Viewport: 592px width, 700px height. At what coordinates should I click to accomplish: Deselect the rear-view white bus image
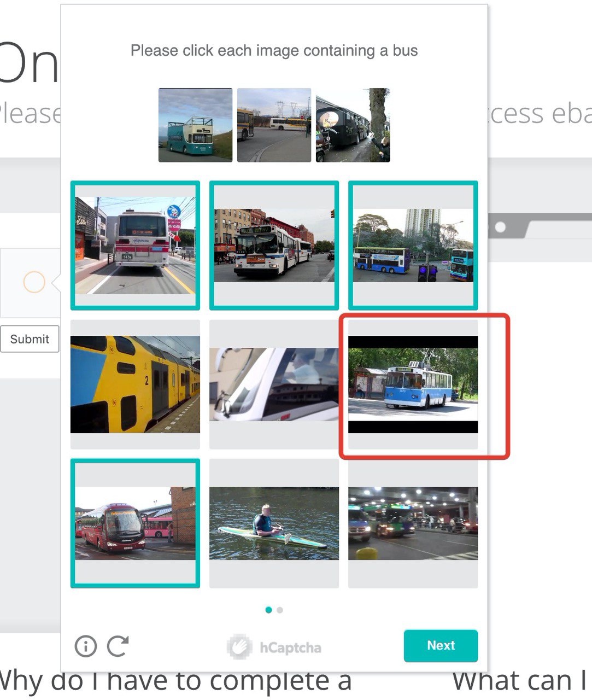(135, 245)
